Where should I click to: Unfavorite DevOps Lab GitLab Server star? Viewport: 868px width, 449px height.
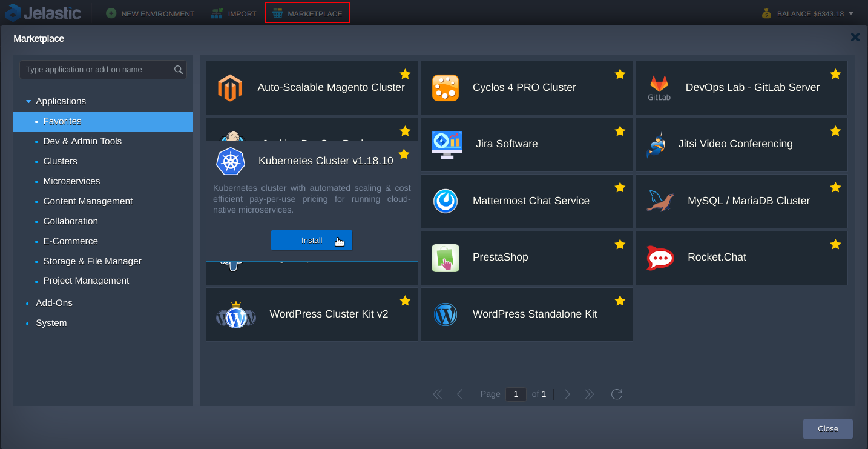click(835, 74)
